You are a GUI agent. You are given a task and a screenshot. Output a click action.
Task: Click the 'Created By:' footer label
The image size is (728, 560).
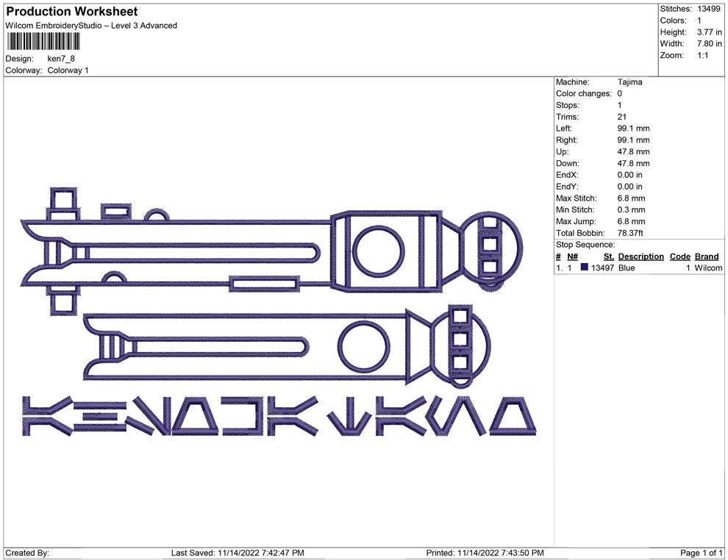pyautogui.click(x=27, y=553)
